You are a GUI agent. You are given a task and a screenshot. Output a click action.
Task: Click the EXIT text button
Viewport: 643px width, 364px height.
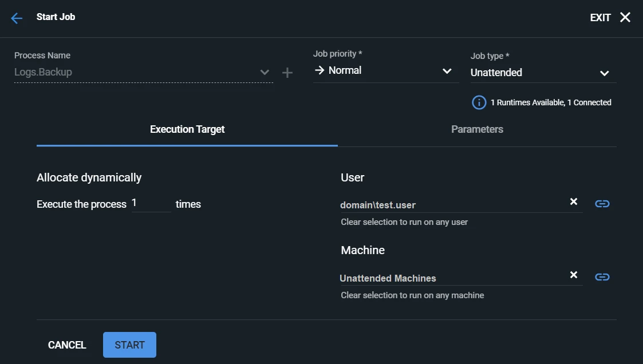(601, 18)
